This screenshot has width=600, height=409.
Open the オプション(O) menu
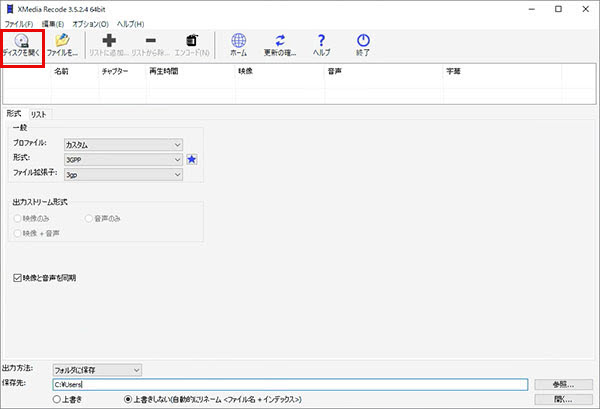(90, 24)
